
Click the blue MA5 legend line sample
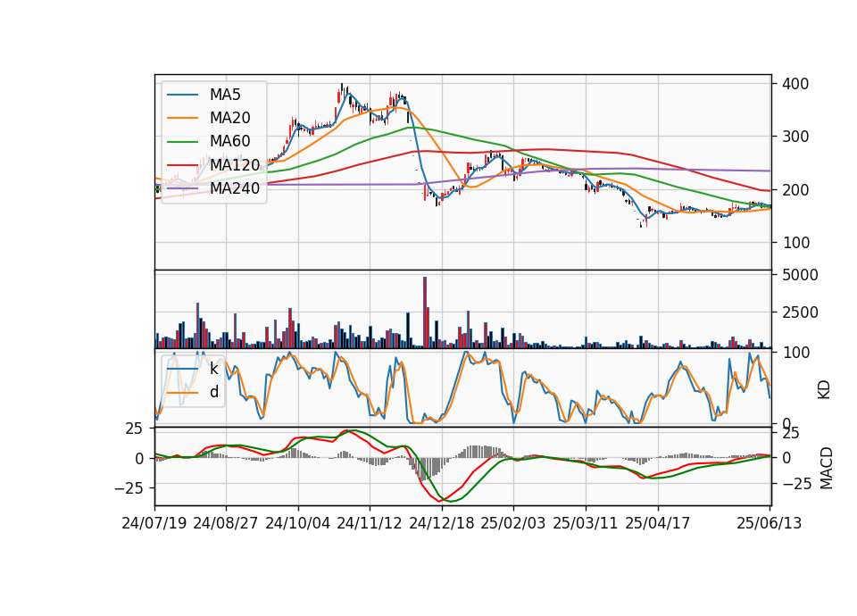pyautogui.click(x=182, y=95)
